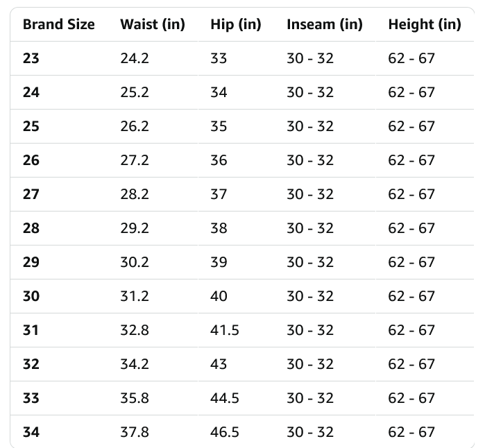The image size is (485, 448).
Task: Select brand size 23 row label
Action: click(x=31, y=58)
